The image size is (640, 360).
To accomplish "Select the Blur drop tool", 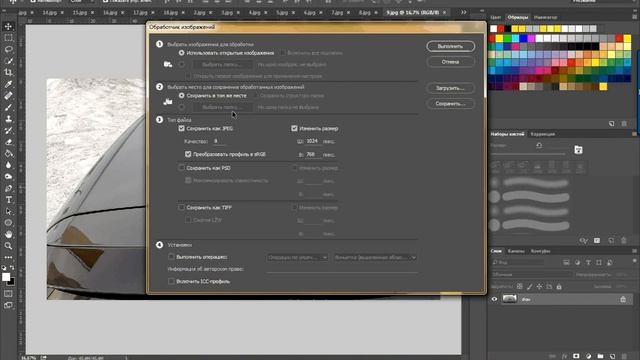I will 9,165.
